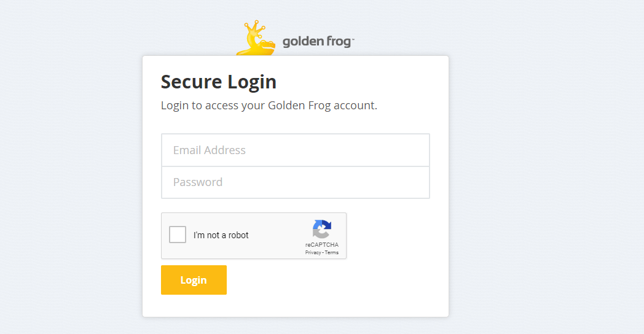Open the reCAPTCHA Terms link
Screen dimensions: 644x334
pos(332,252)
